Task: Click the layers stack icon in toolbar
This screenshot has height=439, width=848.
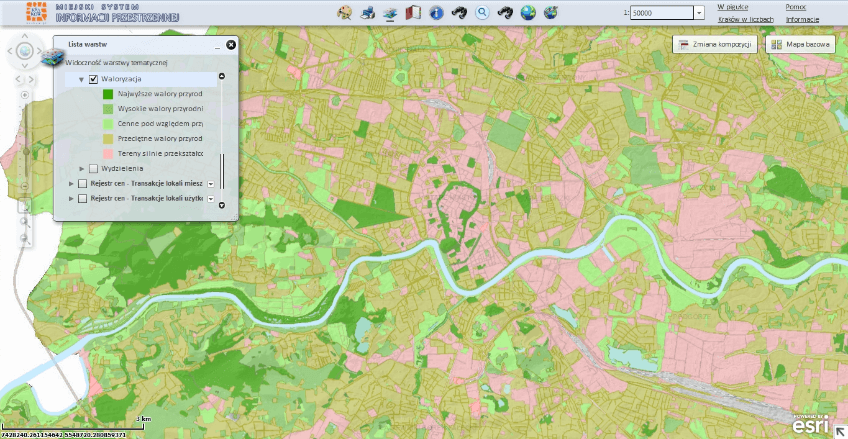Action: pos(390,13)
